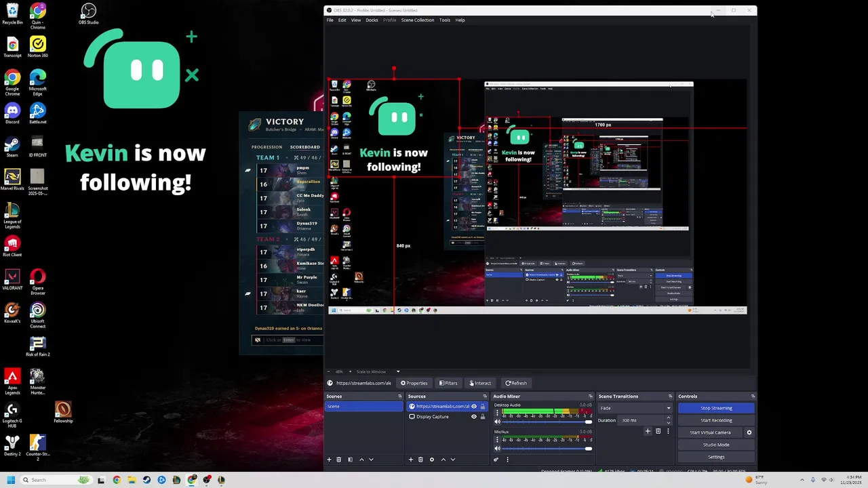
Task: Add a new source with the plus icon
Action: pos(411,460)
